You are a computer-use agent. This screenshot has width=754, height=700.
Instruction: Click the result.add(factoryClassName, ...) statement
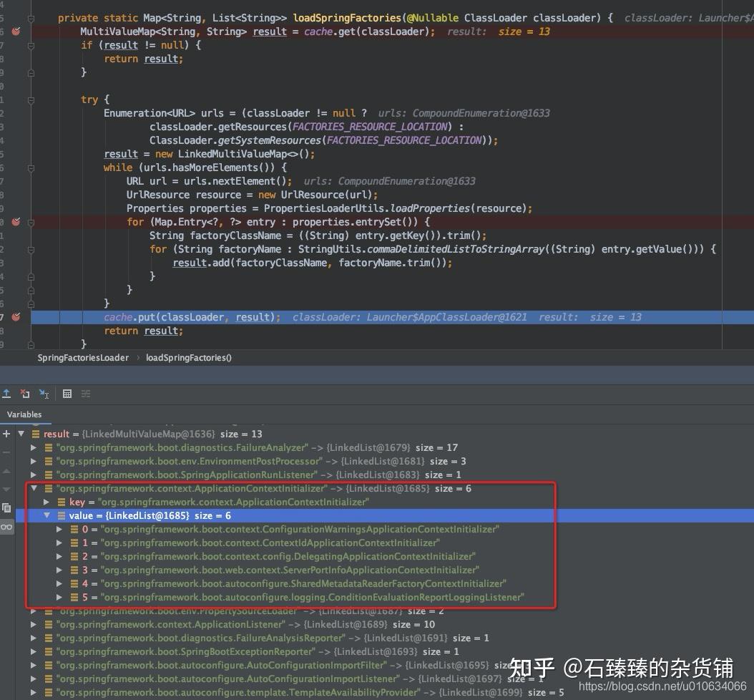312,263
